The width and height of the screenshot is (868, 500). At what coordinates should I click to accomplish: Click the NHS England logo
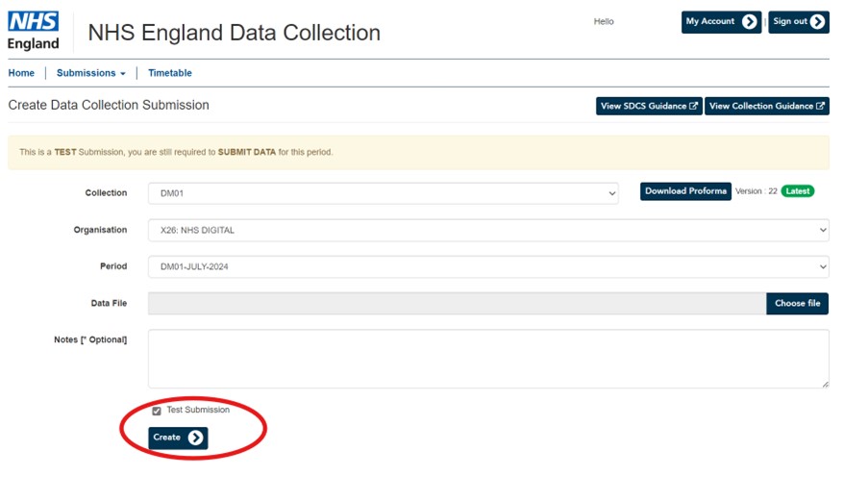click(34, 31)
